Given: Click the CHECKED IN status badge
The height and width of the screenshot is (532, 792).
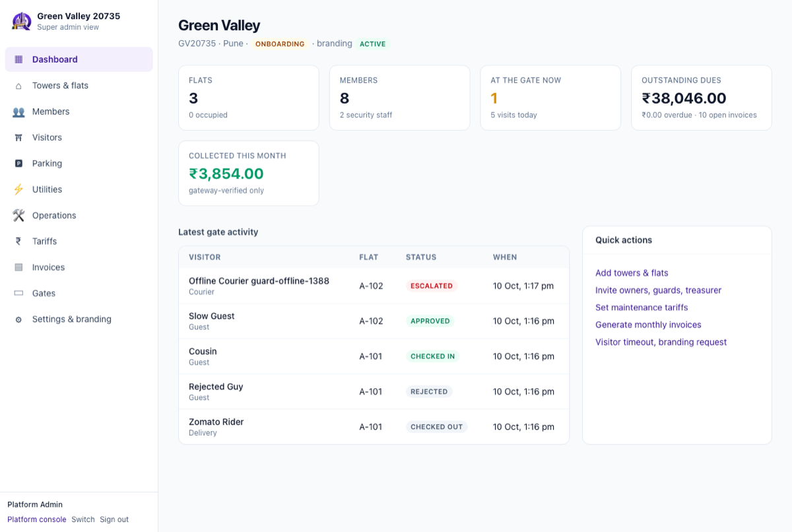Looking at the screenshot, I should pyautogui.click(x=433, y=356).
